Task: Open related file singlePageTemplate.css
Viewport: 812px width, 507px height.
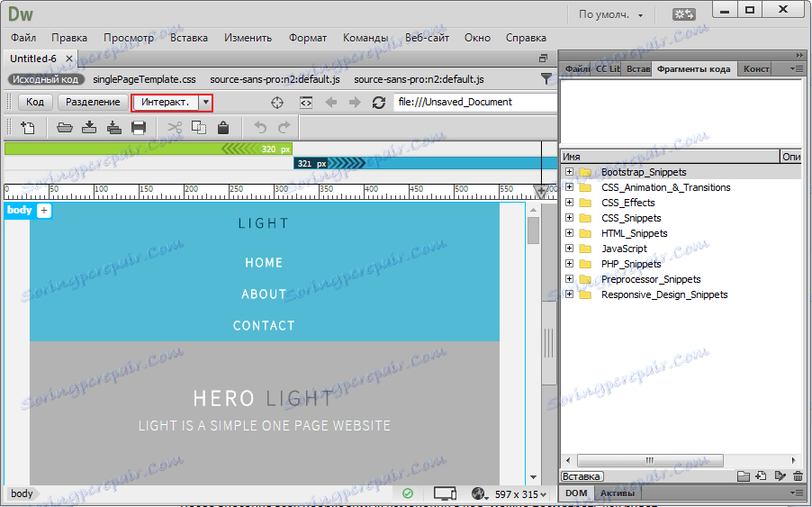Action: (x=144, y=79)
